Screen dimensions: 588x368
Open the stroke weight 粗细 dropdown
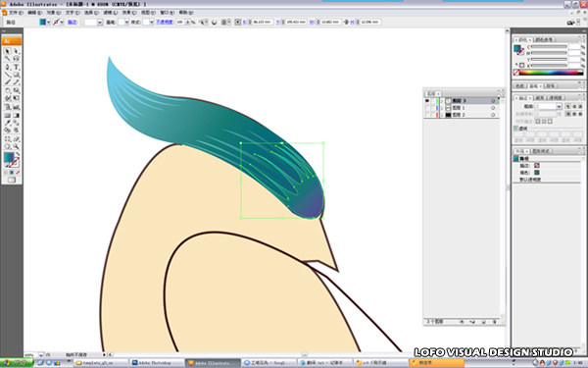click(560, 106)
